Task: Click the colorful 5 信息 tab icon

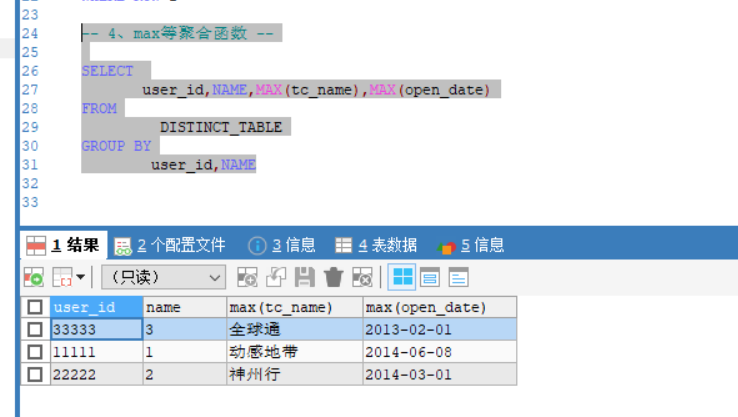Action: click(x=446, y=247)
